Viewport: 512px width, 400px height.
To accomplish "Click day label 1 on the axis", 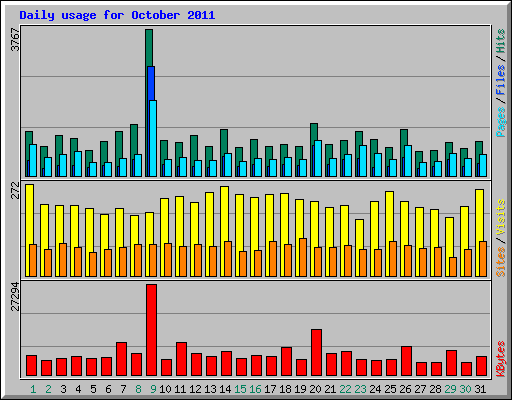I will pos(33,389).
